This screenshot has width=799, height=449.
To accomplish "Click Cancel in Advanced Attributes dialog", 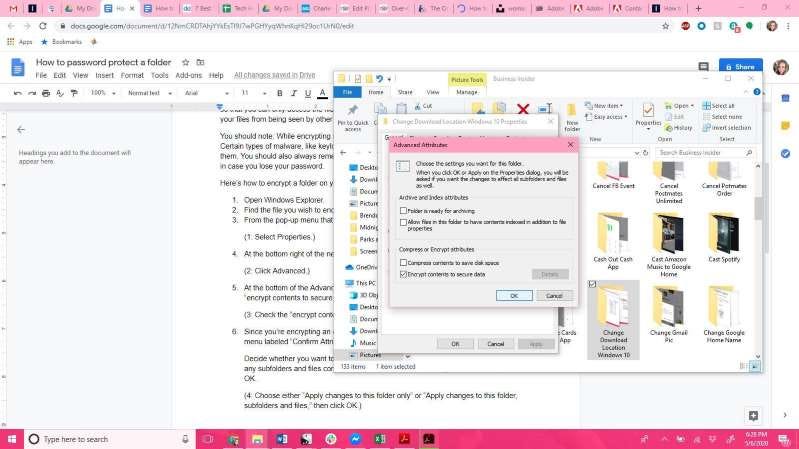I will [554, 296].
